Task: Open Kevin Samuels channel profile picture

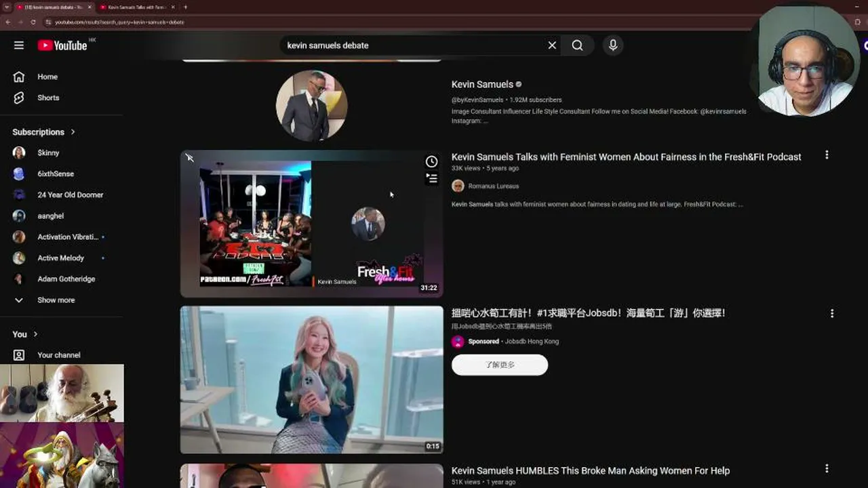Action: (x=311, y=106)
